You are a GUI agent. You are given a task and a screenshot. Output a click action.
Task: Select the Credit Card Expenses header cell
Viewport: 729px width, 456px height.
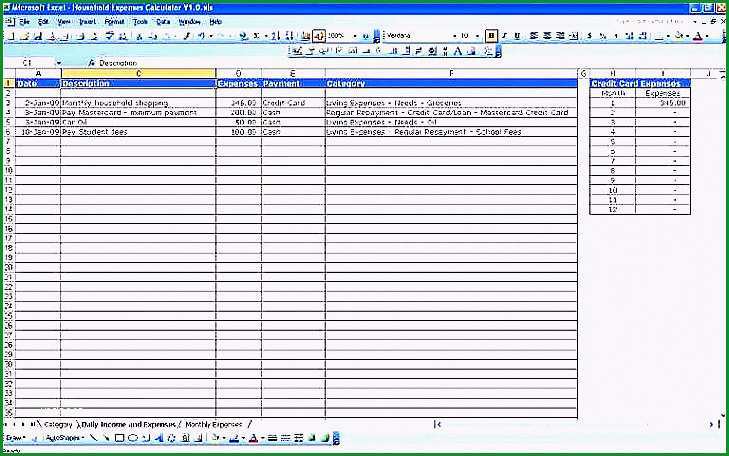coord(640,84)
